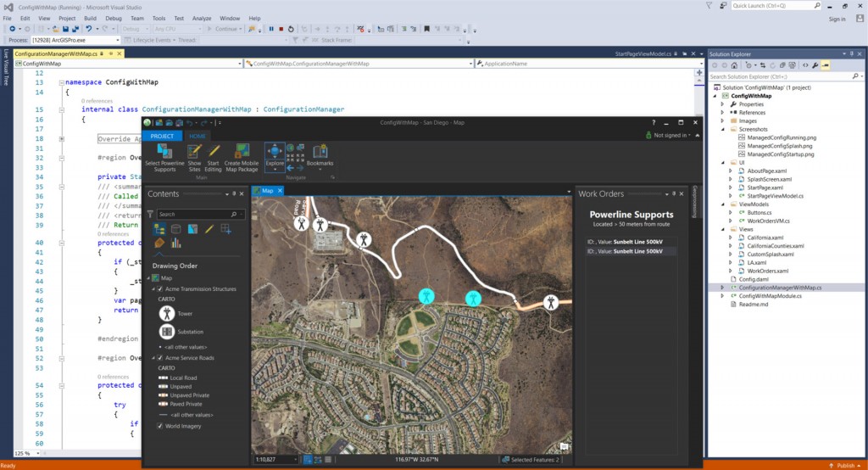Open the Explore tool dropdown arrow
Image resolution: width=868 pixels, height=470 pixels.
pos(275,169)
